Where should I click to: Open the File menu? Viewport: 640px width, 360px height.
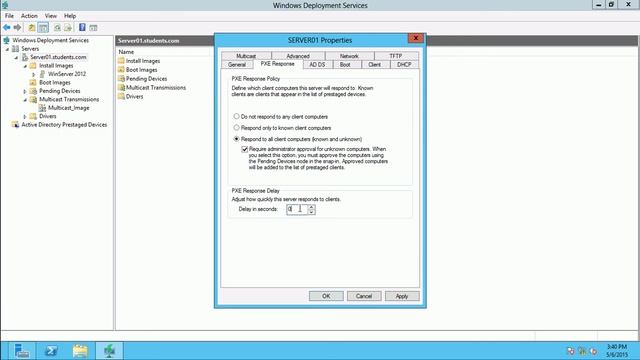coord(9,16)
